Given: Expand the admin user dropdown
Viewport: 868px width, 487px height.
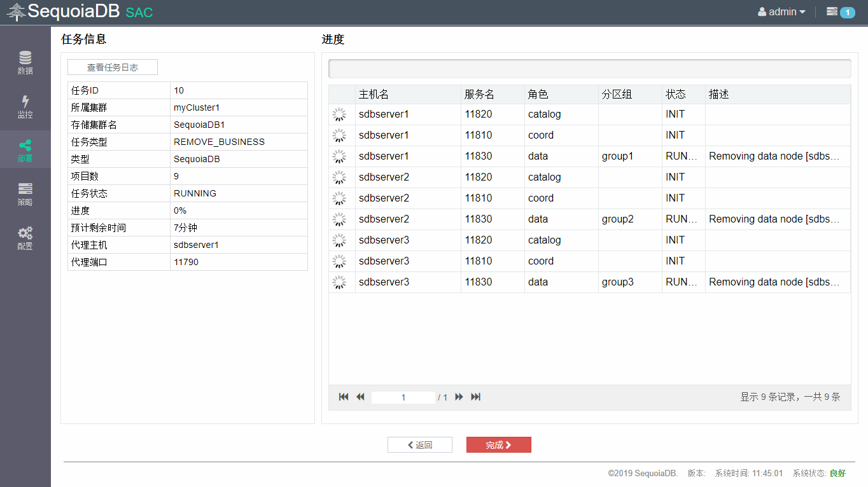Looking at the screenshot, I should (x=781, y=11).
